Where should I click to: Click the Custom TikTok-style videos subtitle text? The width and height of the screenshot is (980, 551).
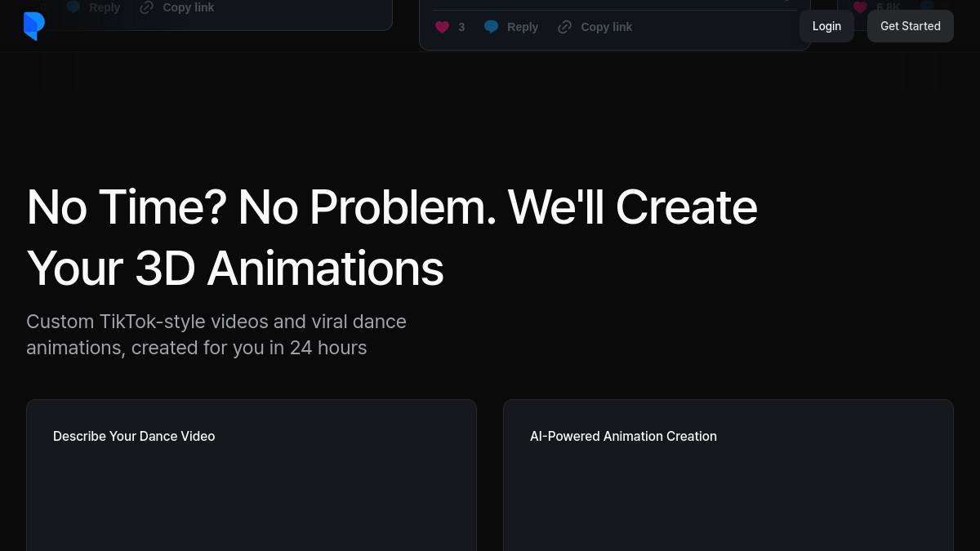216,335
